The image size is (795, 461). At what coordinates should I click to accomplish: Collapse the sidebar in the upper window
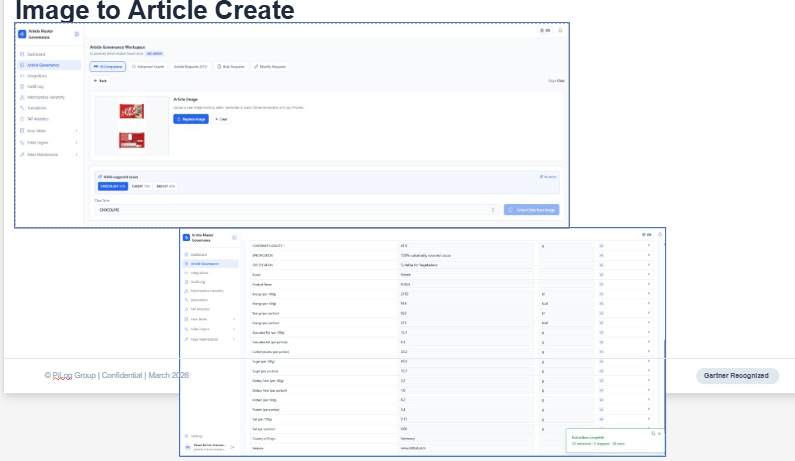77,34
